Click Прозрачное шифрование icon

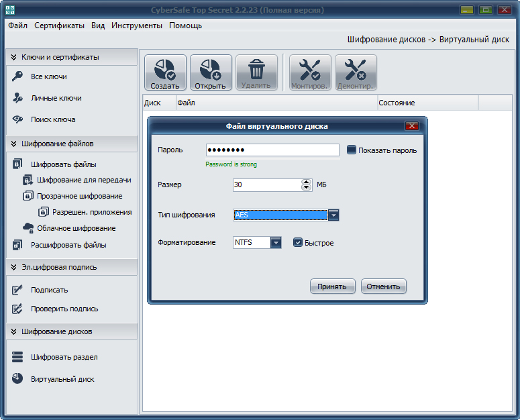click(28, 196)
